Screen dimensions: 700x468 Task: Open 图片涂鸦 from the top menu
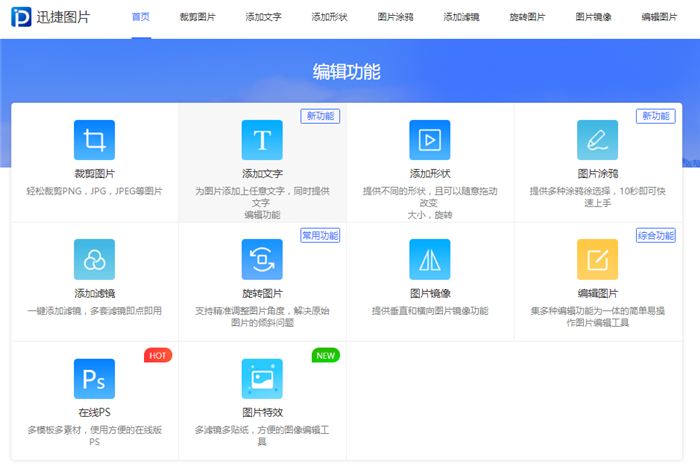click(x=396, y=17)
